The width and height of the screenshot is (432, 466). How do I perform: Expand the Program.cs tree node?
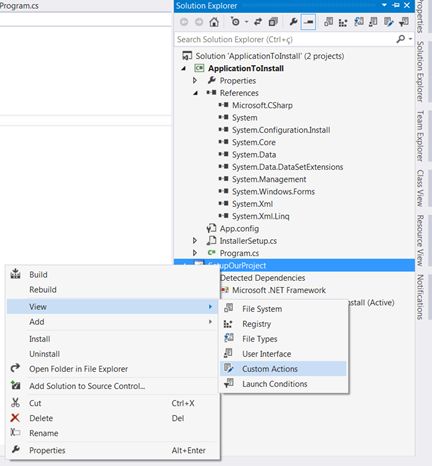coord(195,253)
